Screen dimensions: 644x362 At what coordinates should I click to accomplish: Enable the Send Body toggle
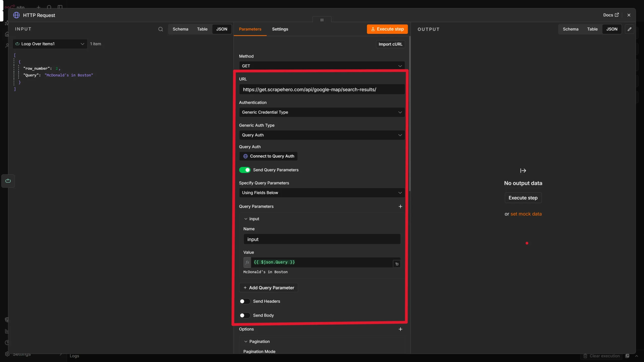pyautogui.click(x=245, y=315)
